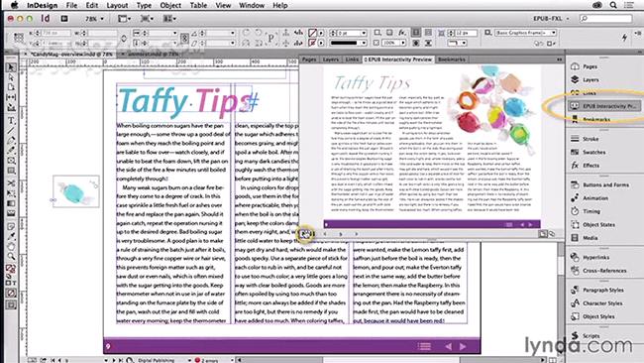Image resolution: width=644 pixels, height=363 pixels.
Task: Select the Hand tool
Action: tap(11, 247)
